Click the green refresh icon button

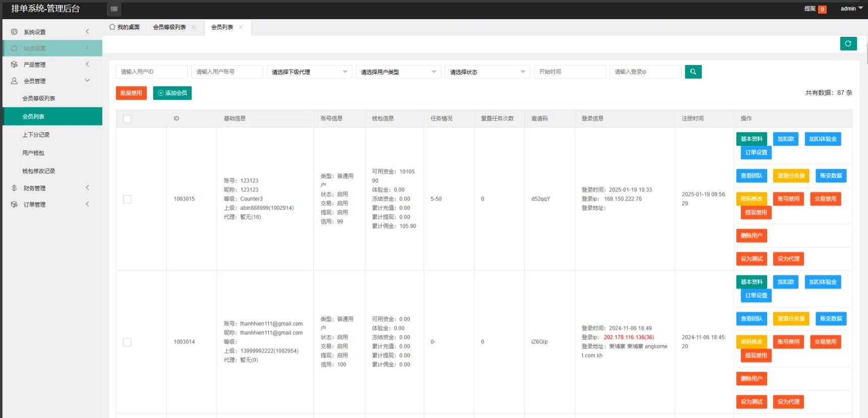click(x=848, y=44)
